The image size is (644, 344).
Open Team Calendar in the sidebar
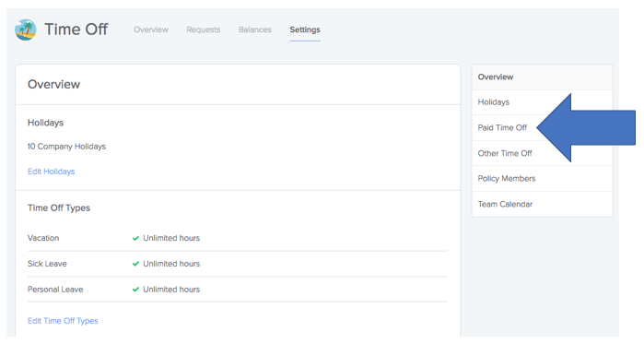tap(542, 204)
